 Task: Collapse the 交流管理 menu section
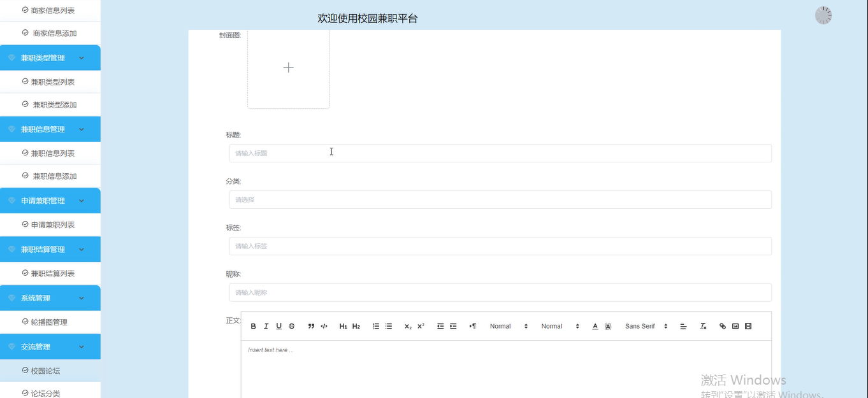pos(50,347)
